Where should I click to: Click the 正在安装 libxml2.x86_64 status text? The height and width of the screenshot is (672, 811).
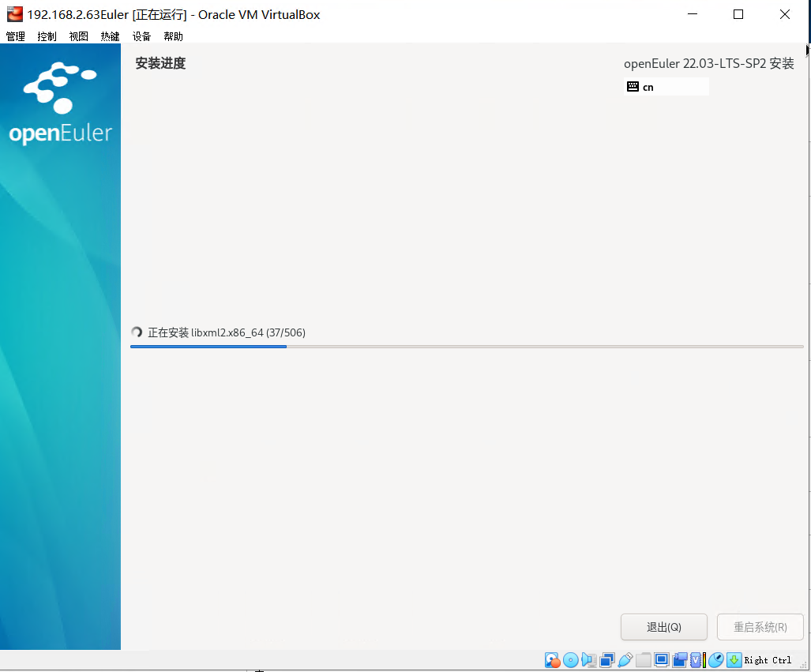pyautogui.click(x=227, y=332)
